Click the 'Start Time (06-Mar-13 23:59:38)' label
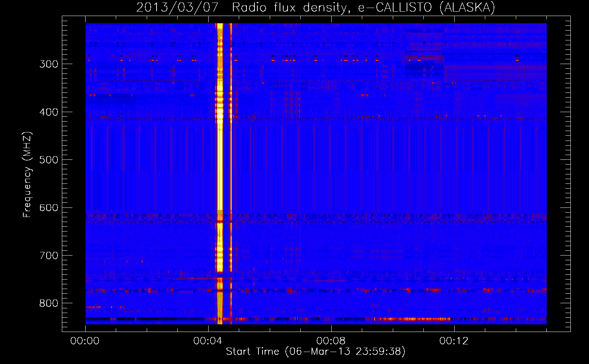 [x=316, y=351]
